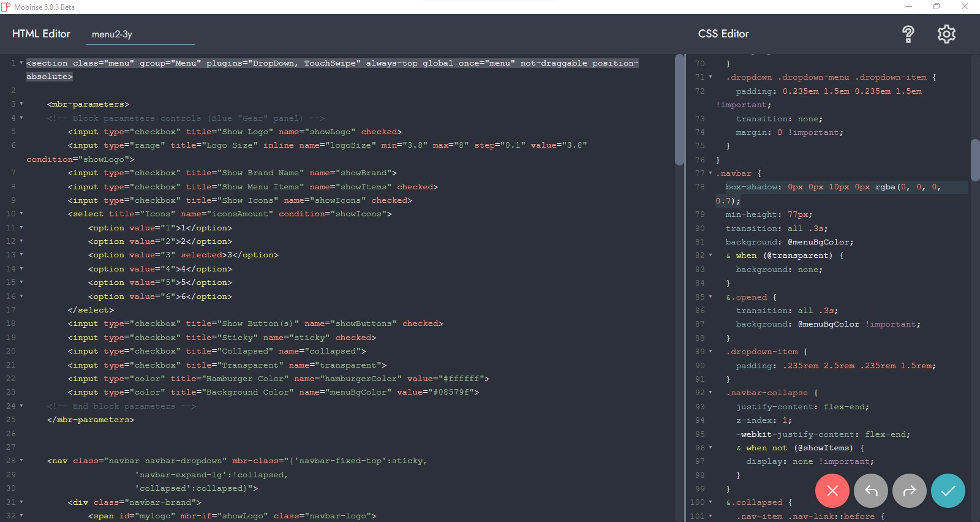Apply changes with the teal checkmark button

click(948, 491)
